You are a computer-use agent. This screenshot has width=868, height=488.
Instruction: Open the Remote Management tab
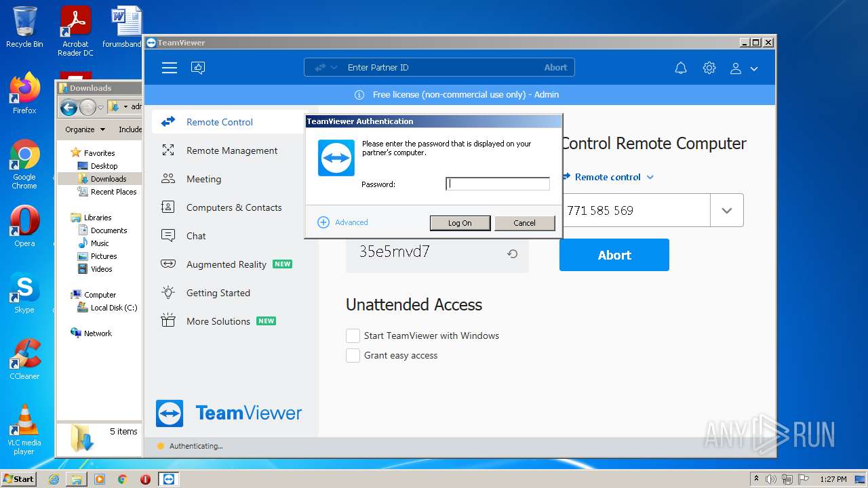coord(231,150)
